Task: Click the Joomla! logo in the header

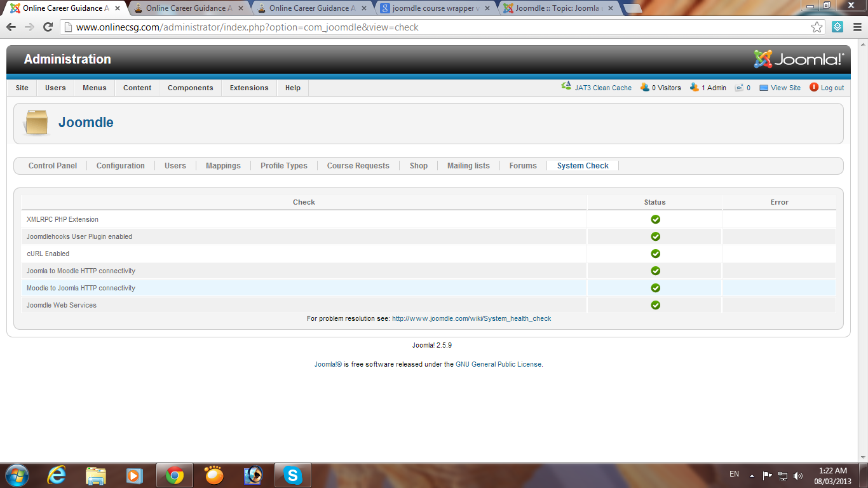Action: coord(799,59)
